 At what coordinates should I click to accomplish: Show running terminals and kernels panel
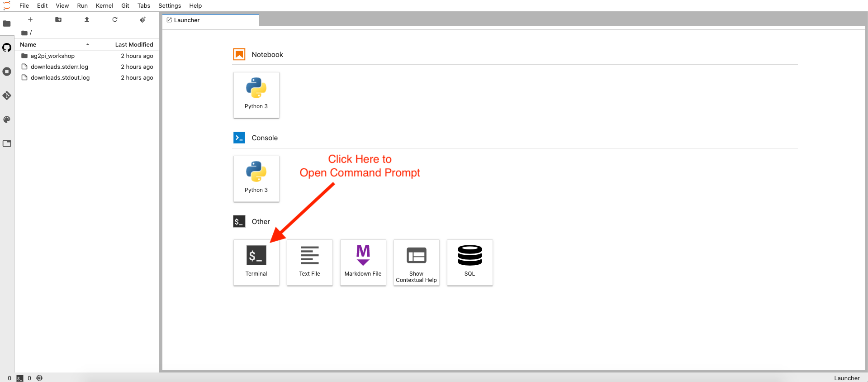(7, 72)
